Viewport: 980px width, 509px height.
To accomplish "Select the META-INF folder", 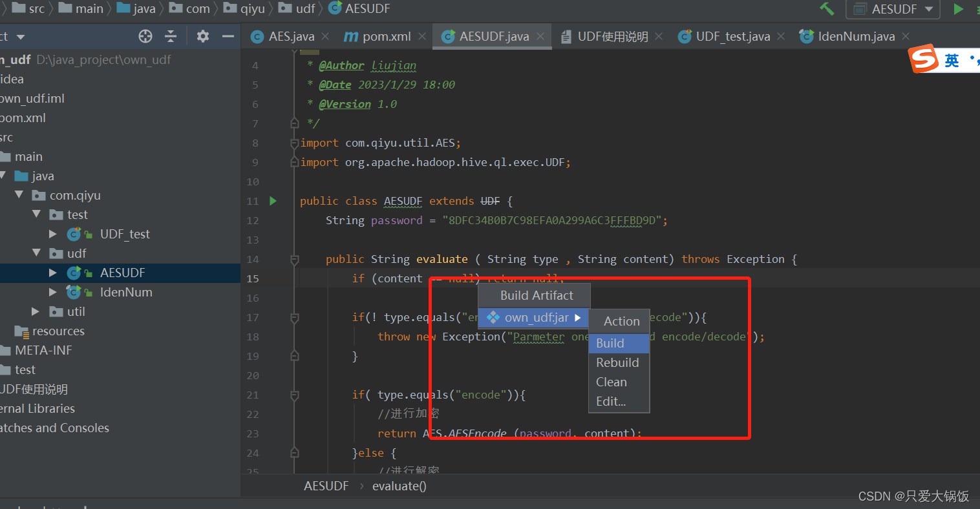I will [x=43, y=350].
